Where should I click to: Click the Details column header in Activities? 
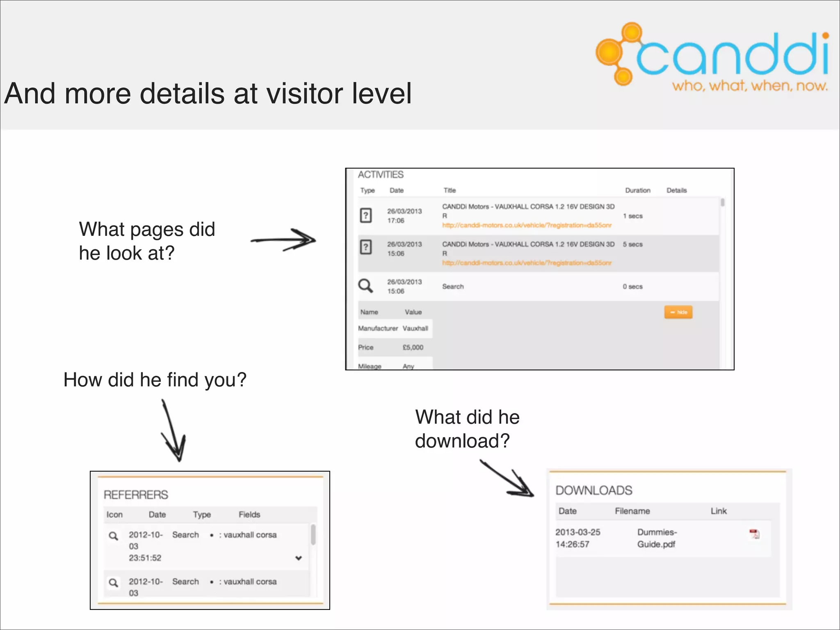[676, 190]
